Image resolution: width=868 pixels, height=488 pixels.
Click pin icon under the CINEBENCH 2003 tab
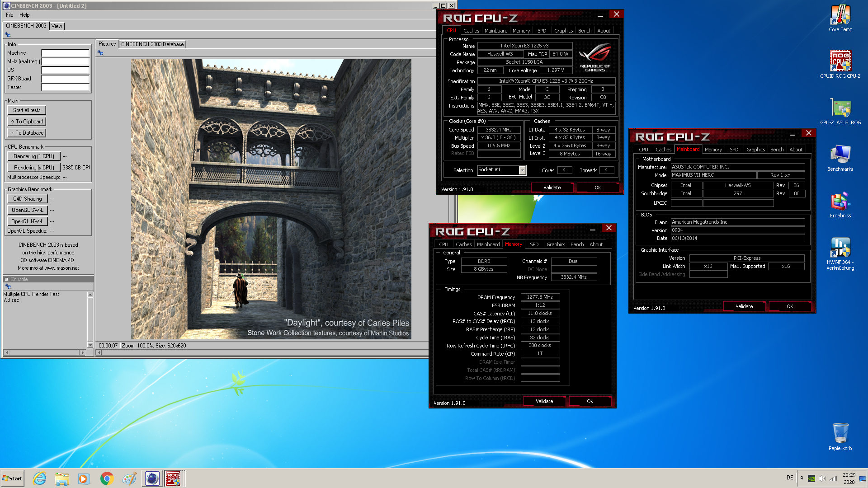(x=8, y=35)
